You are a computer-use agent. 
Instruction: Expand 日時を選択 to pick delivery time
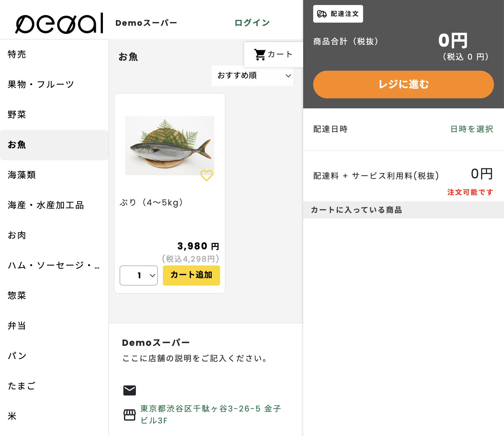(x=471, y=129)
